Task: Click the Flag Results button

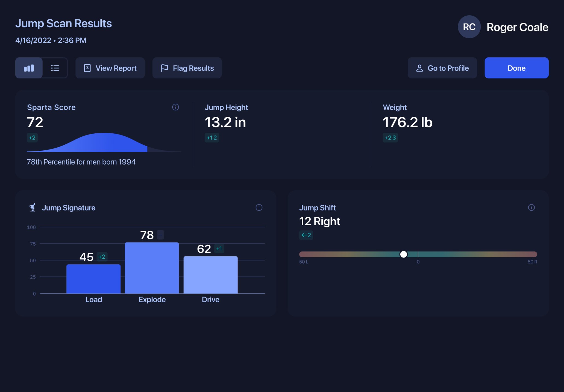Action: tap(187, 68)
